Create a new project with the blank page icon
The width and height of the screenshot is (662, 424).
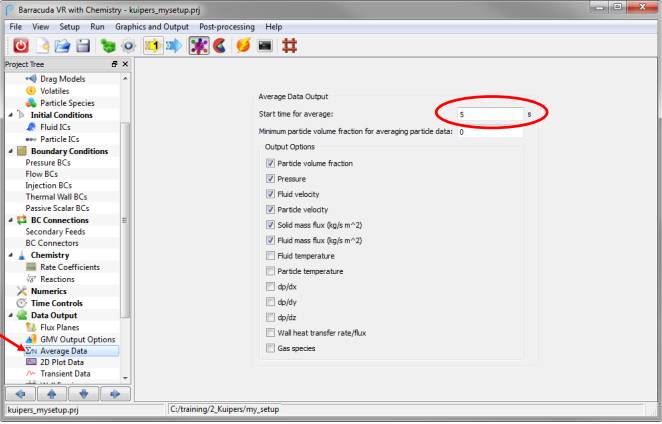(42, 46)
